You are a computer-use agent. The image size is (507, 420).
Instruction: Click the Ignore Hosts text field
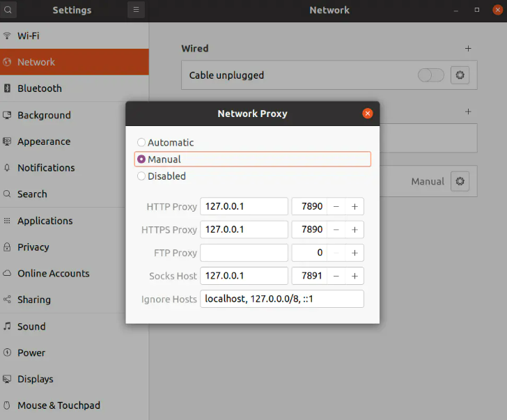tap(282, 299)
